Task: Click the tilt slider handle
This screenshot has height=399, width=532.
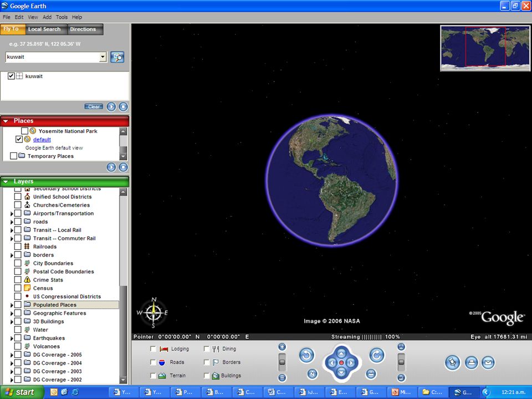Action: click(401, 362)
